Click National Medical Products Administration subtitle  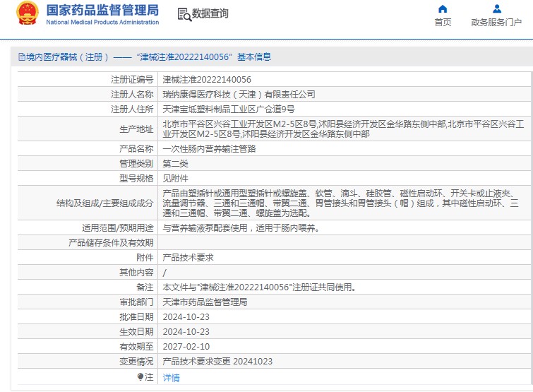click(x=102, y=22)
